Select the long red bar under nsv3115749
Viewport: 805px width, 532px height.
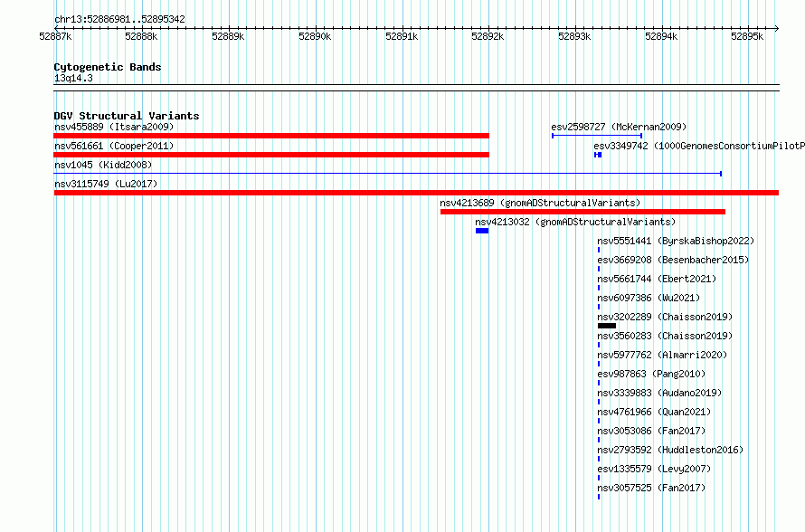click(416, 193)
